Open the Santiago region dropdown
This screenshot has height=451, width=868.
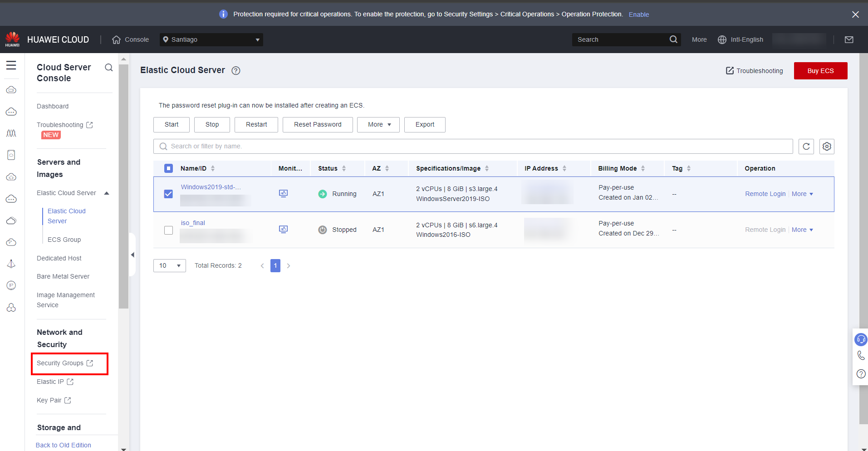click(x=211, y=40)
